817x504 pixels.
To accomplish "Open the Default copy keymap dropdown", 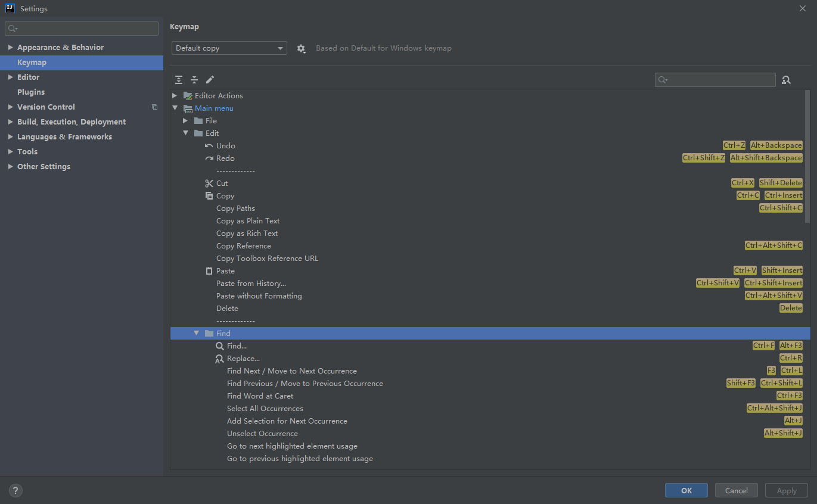I will [x=229, y=48].
